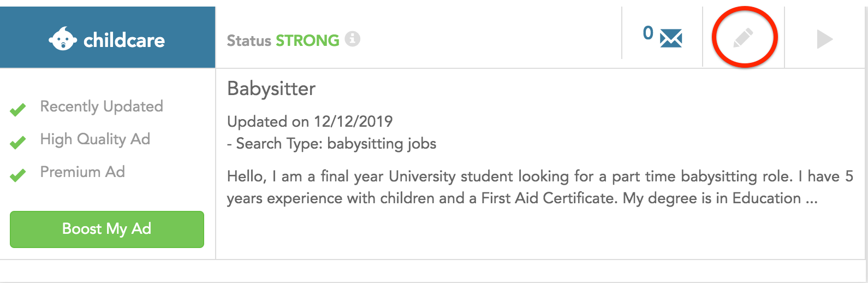
Task: Click the childcare baby face logo
Action: 62,39
